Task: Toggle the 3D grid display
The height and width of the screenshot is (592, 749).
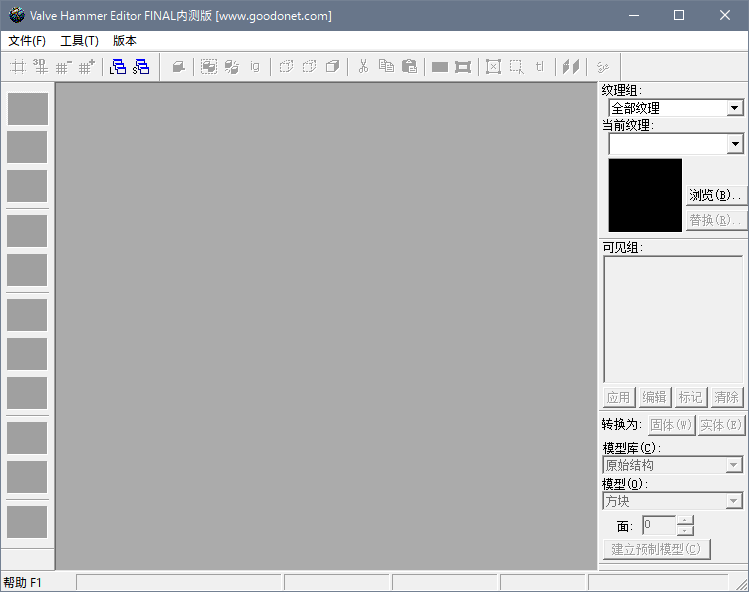Action: tap(41, 66)
